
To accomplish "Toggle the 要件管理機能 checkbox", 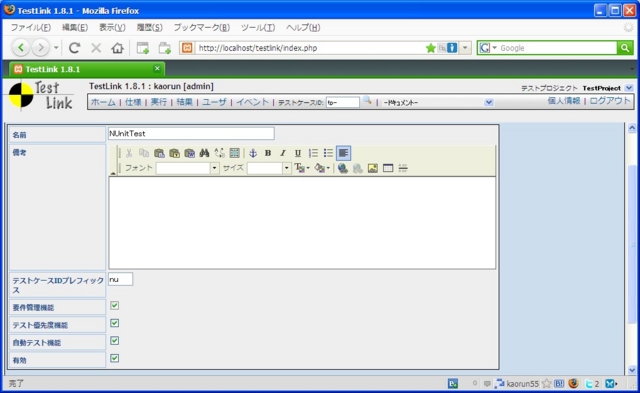I will pos(115,306).
